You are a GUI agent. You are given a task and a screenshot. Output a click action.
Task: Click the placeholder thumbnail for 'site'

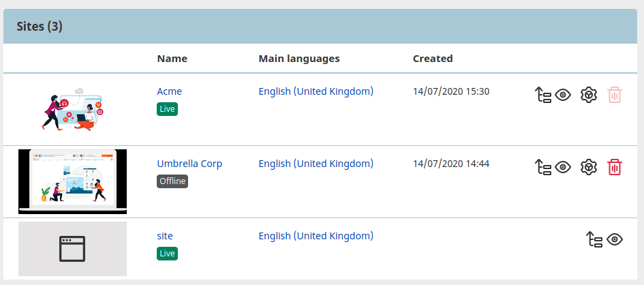[72, 249]
